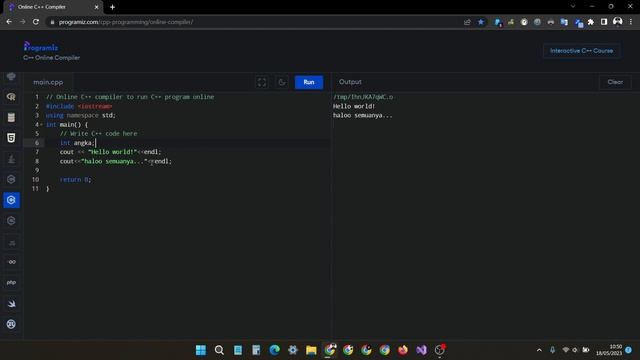Toggle dark/light theme moon icon
This screenshot has height=360, width=640.
(x=282, y=82)
